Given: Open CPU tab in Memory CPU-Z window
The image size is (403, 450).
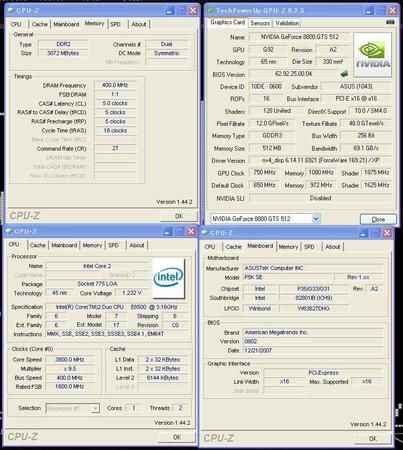Looking at the screenshot, I should pyautogui.click(x=16, y=24).
